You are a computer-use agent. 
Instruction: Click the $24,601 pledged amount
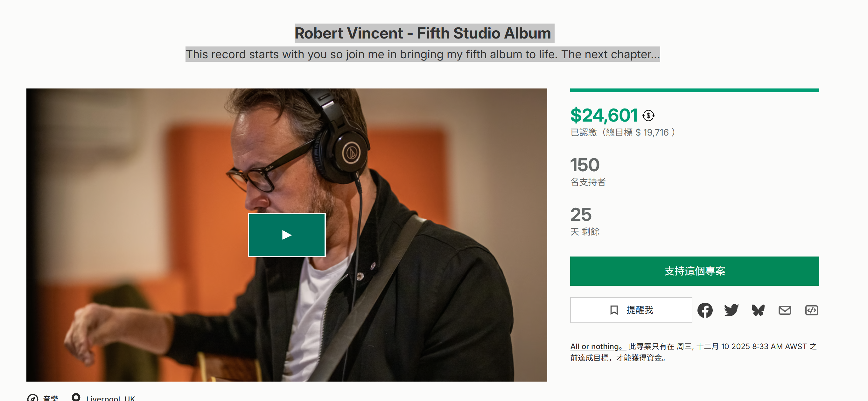pyautogui.click(x=604, y=116)
